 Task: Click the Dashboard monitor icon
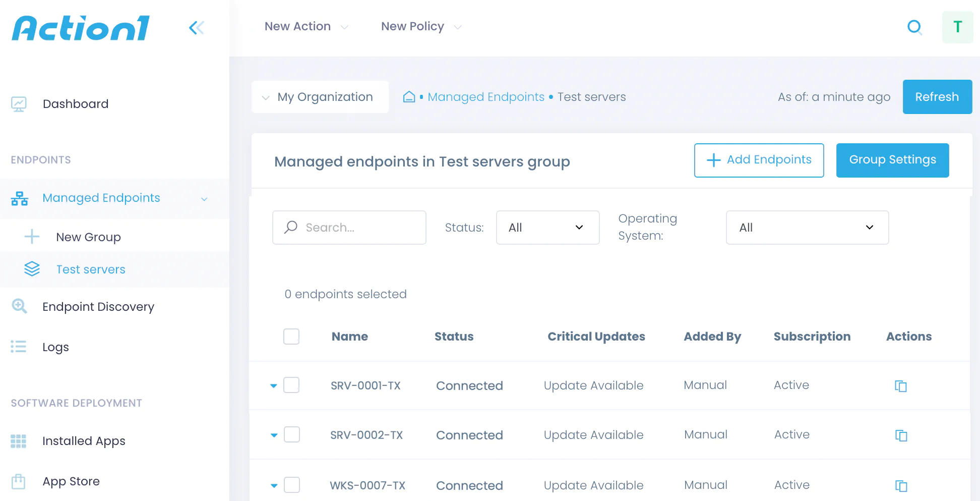click(19, 104)
